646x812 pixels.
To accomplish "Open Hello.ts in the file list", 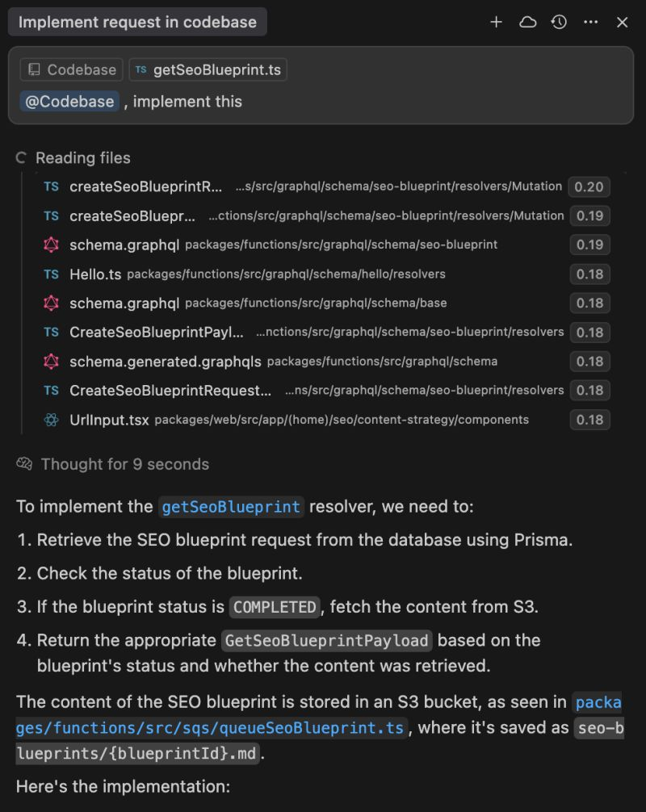I will 95,274.
